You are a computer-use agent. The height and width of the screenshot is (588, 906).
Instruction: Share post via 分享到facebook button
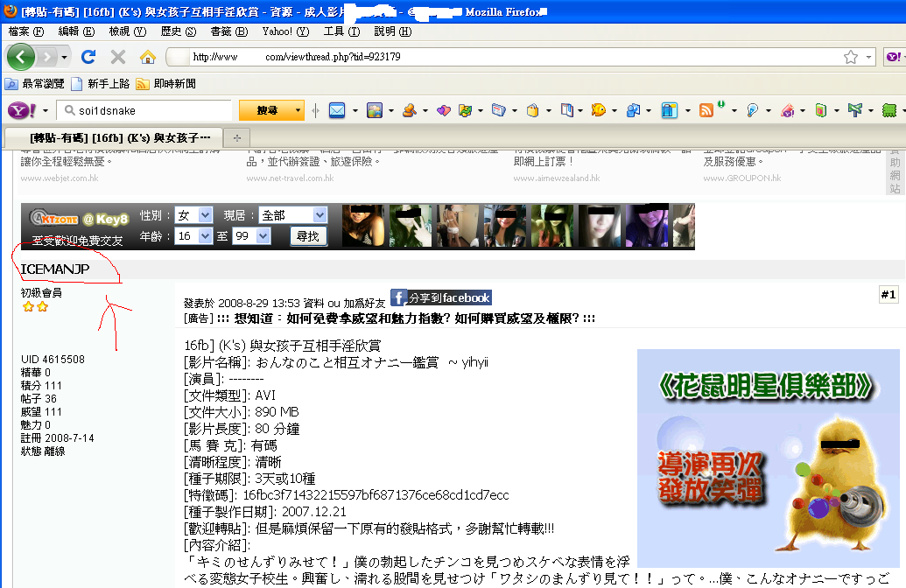[441, 297]
